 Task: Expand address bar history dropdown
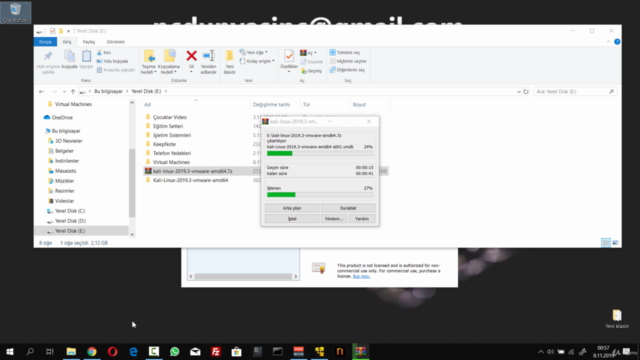pyautogui.click(x=519, y=91)
